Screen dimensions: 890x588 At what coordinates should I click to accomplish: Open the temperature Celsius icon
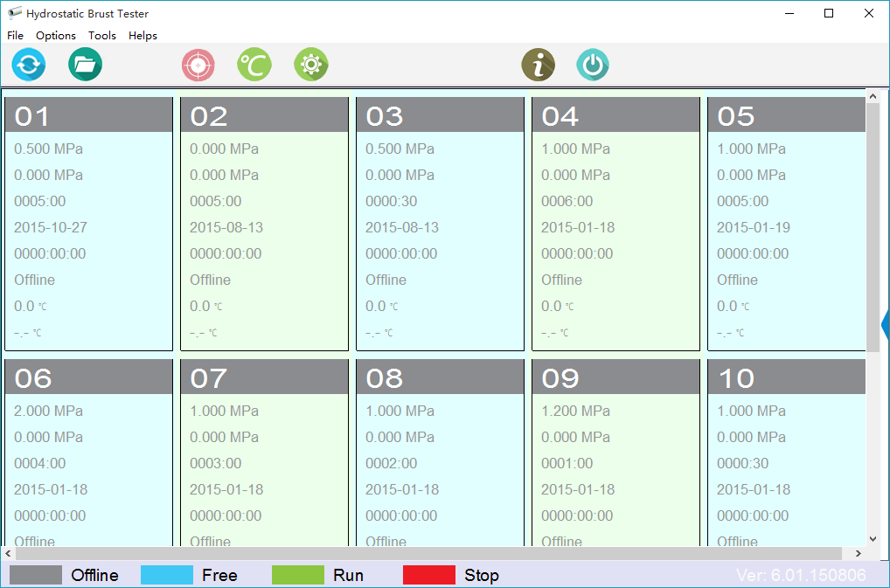[254, 66]
